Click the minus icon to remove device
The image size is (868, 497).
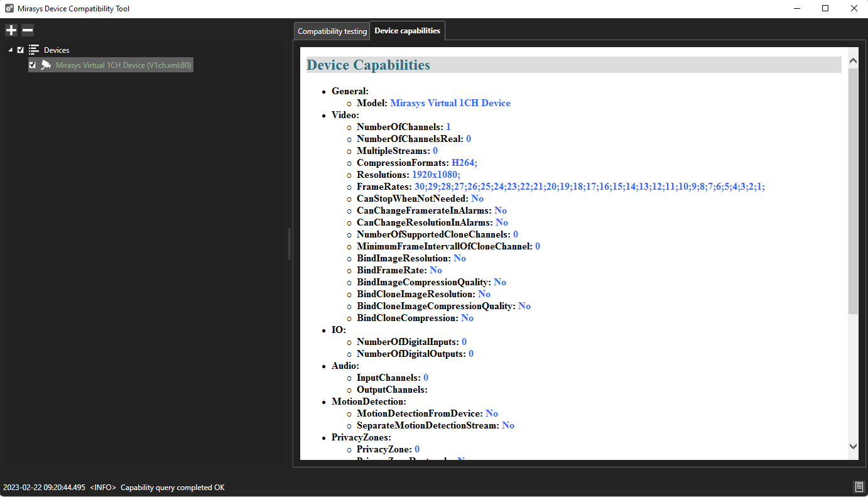click(28, 30)
